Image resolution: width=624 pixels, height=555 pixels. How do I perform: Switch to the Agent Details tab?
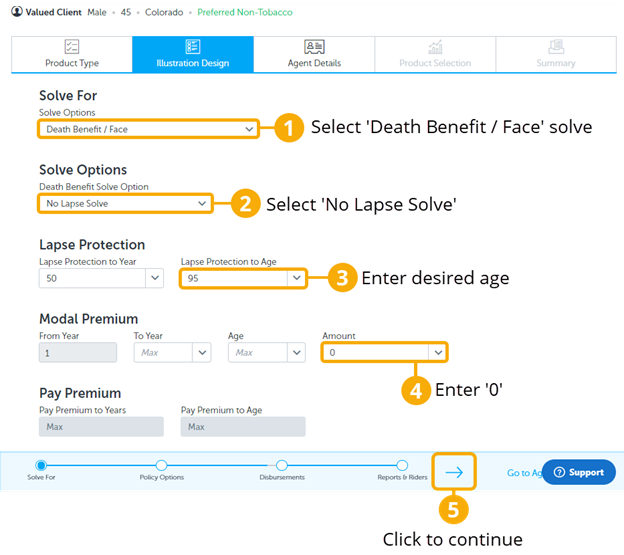coord(314,55)
